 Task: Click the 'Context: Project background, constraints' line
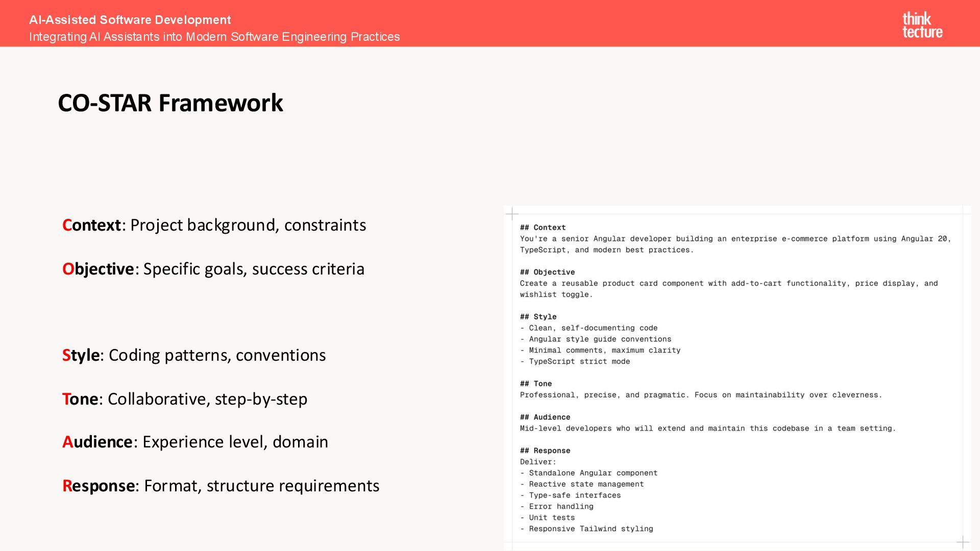pyautogui.click(x=214, y=225)
